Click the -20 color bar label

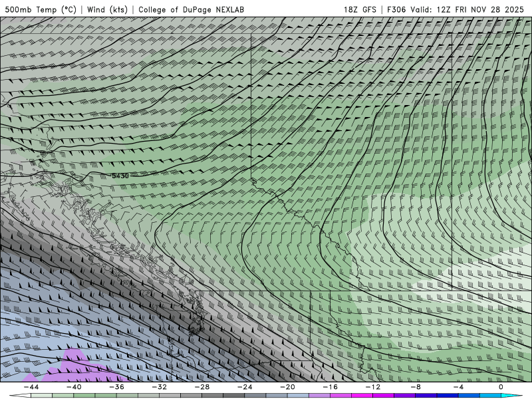tap(288, 387)
